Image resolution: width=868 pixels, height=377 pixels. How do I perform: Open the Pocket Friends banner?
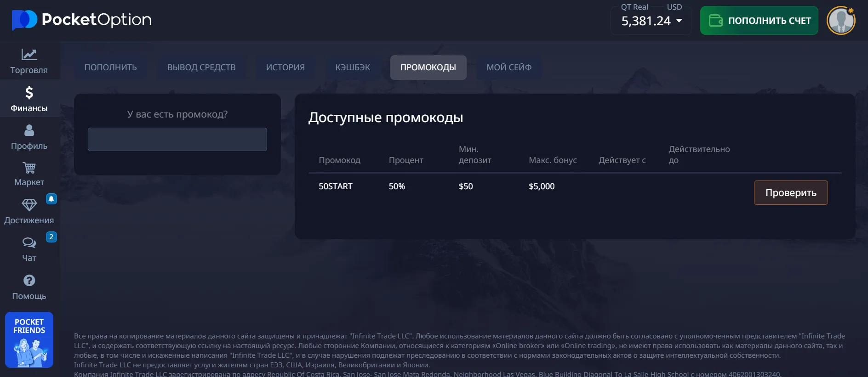click(x=29, y=340)
